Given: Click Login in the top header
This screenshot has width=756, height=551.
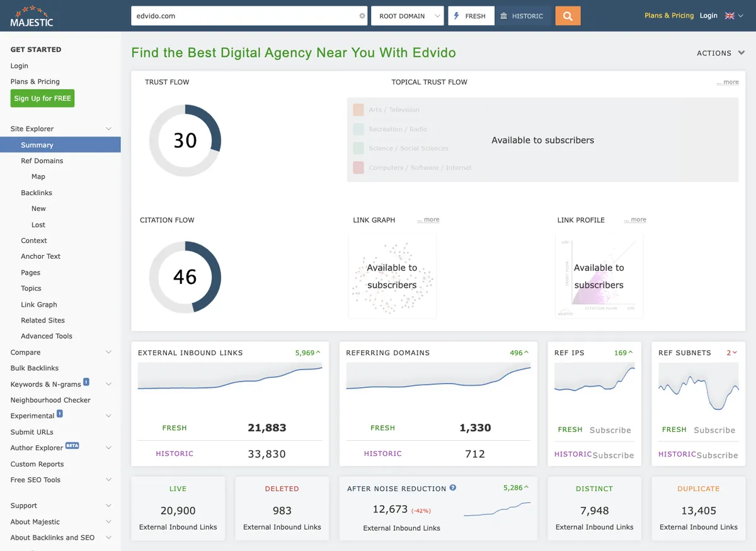Looking at the screenshot, I should 709,16.
